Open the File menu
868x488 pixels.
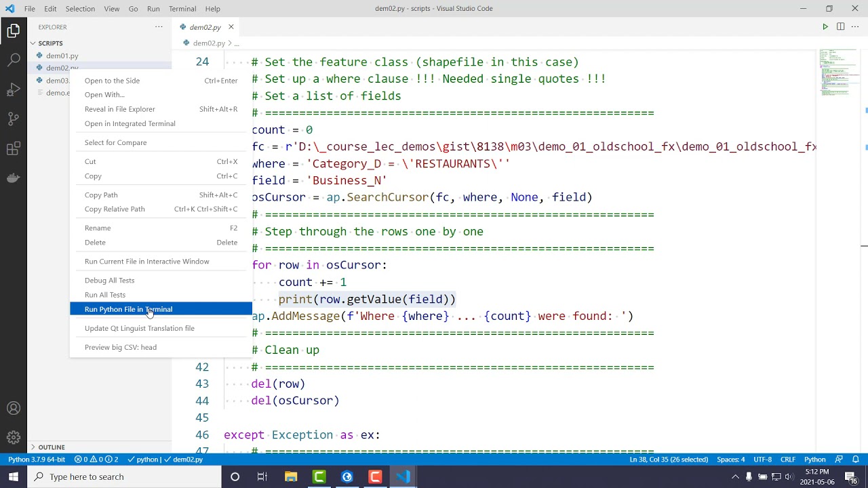[x=30, y=9]
